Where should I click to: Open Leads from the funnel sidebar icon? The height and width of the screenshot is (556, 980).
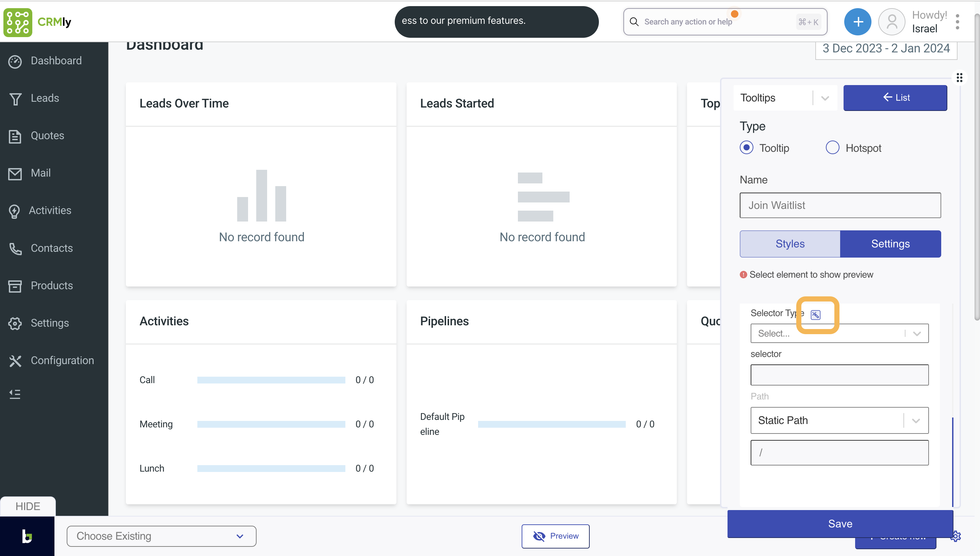coord(15,99)
